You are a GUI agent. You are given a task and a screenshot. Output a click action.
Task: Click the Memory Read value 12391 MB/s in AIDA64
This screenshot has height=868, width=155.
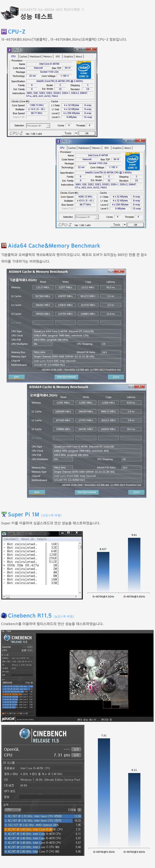pos(63,403)
